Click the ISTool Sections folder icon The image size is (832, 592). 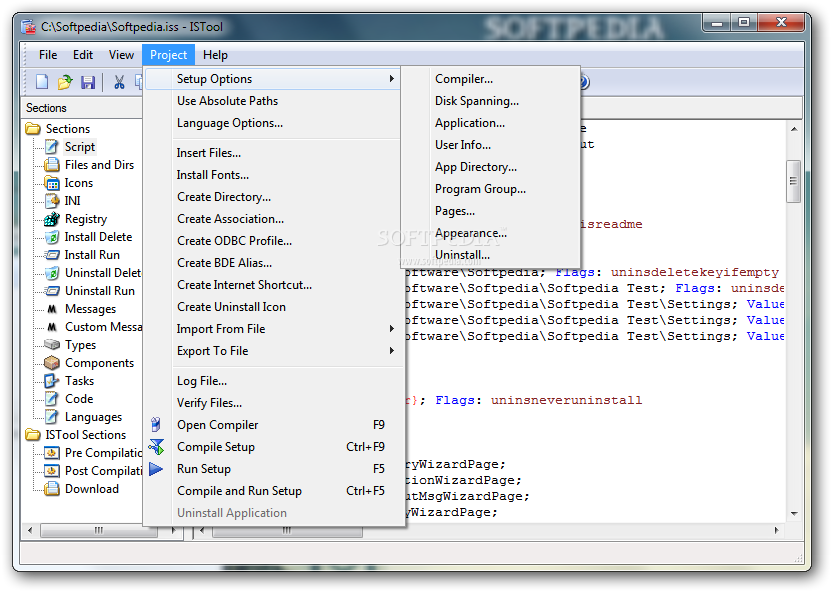point(33,434)
